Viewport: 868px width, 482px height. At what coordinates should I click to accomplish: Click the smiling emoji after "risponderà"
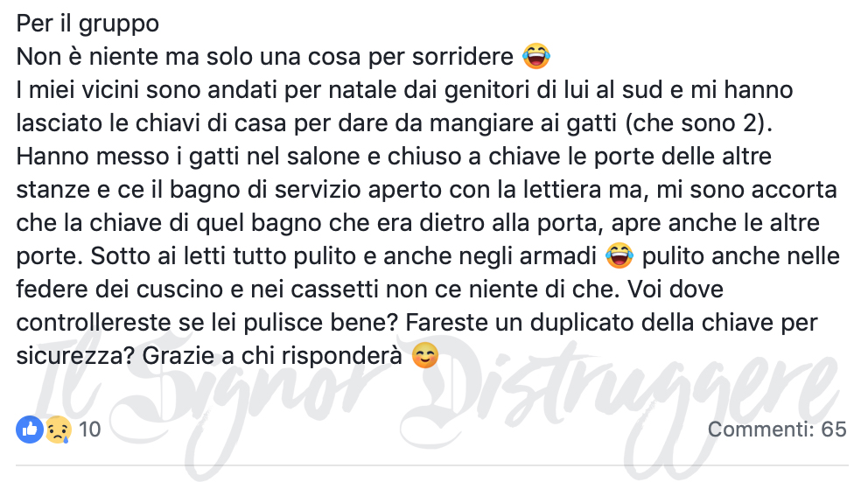pos(425,355)
